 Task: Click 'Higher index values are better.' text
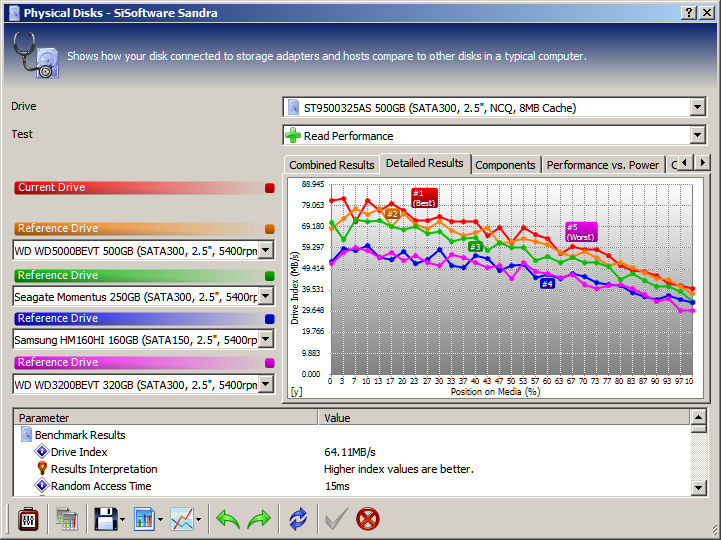399,469
